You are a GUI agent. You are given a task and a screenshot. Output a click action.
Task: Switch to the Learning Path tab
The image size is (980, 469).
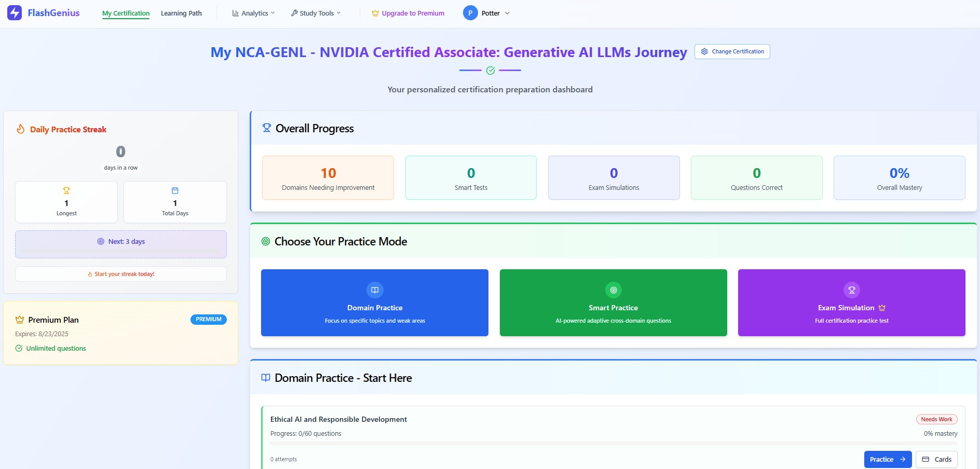coord(181,13)
